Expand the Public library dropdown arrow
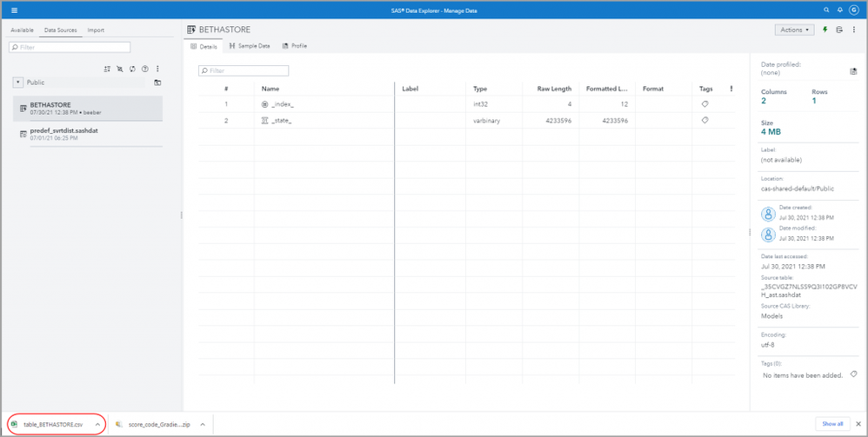 click(17, 83)
